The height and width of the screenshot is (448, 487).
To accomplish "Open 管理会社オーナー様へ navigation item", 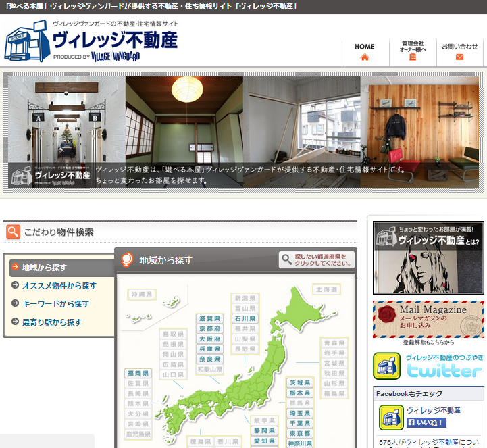I will click(413, 52).
